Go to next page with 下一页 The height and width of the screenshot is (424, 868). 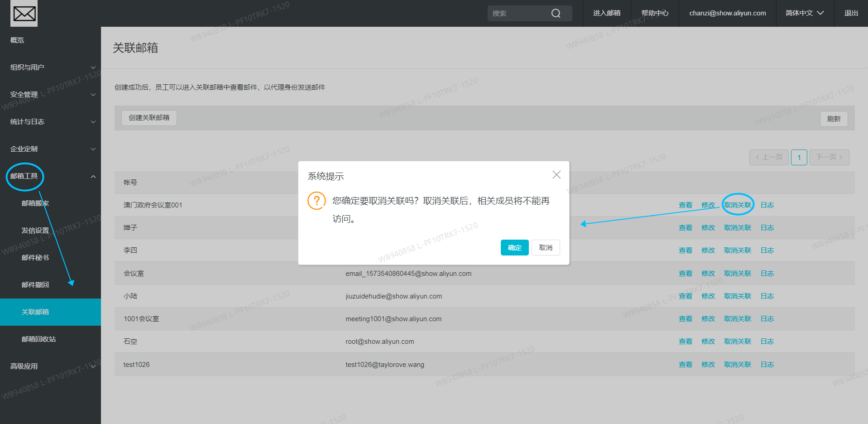pyautogui.click(x=829, y=157)
